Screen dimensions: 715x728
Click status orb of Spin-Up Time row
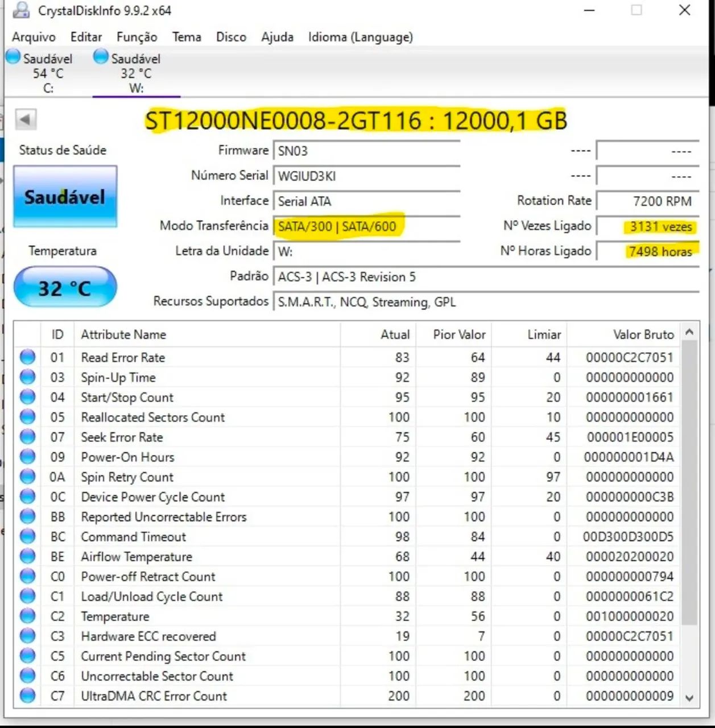(27, 377)
